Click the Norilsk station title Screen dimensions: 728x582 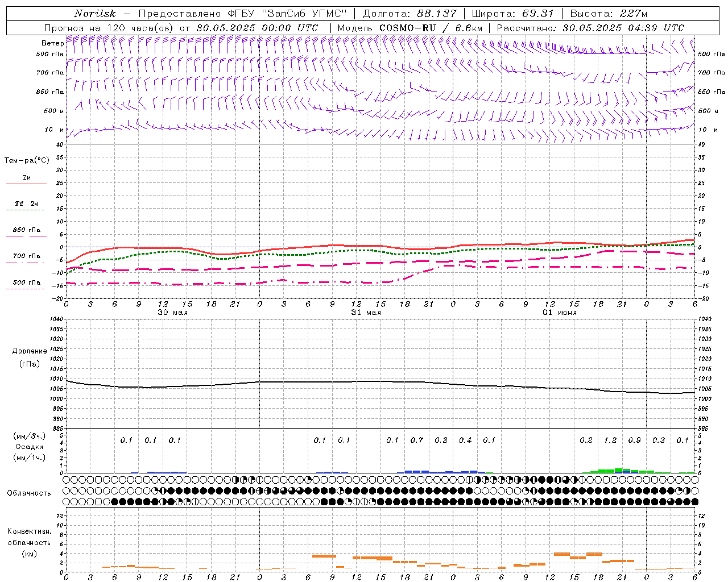click(x=95, y=14)
